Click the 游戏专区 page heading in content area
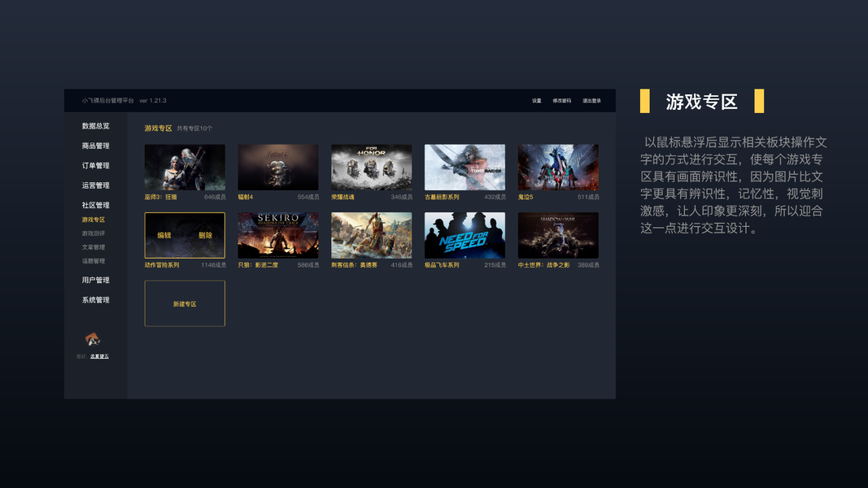The height and width of the screenshot is (488, 868). click(x=159, y=129)
